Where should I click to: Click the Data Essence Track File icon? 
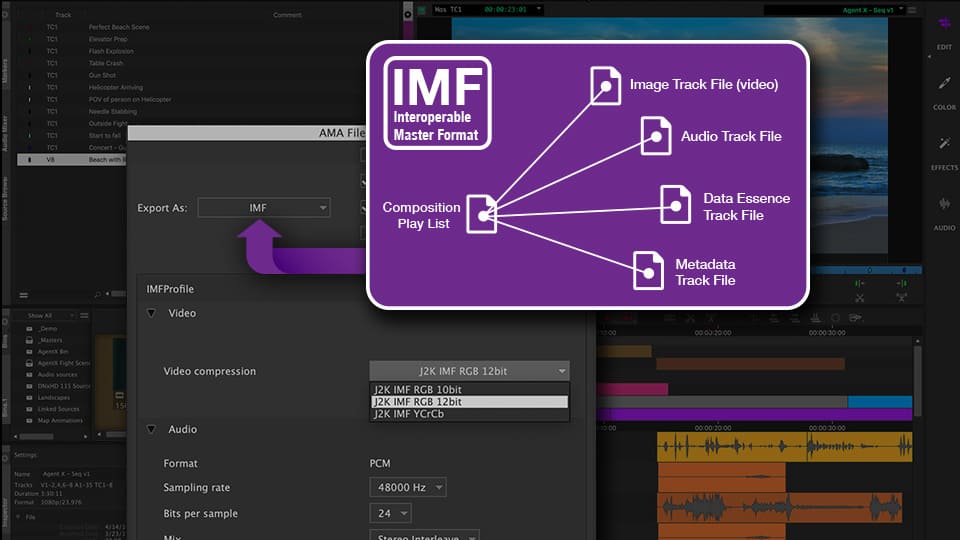pyautogui.click(x=676, y=205)
